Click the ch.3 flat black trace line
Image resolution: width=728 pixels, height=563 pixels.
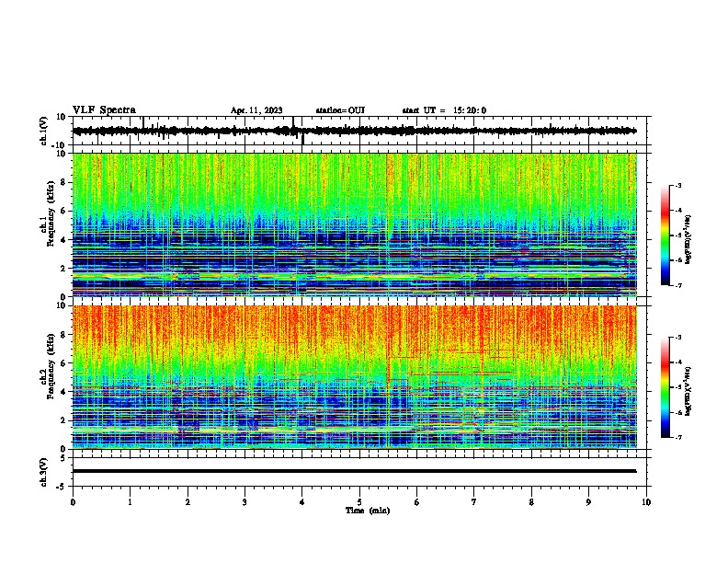click(355, 471)
